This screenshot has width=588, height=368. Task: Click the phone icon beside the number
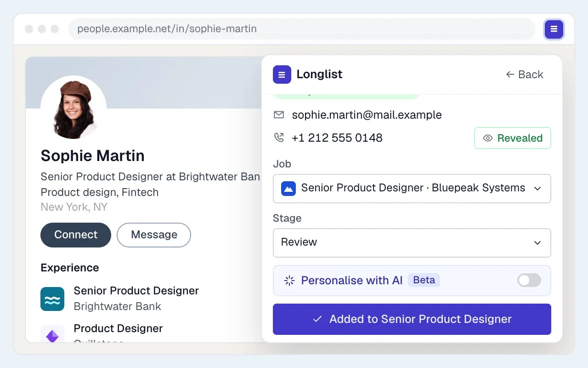tap(279, 138)
